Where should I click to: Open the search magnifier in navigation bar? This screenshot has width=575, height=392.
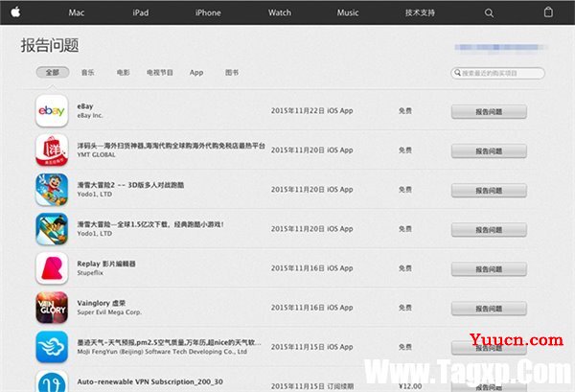(x=489, y=12)
